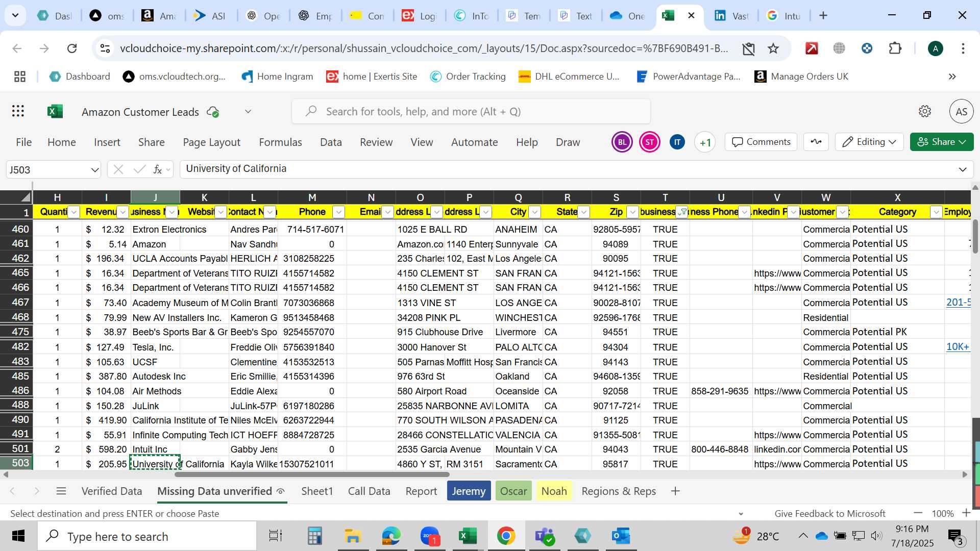Switch to the Regions & Reps sheet
Screen dimensions: 980x551
[x=619, y=491]
